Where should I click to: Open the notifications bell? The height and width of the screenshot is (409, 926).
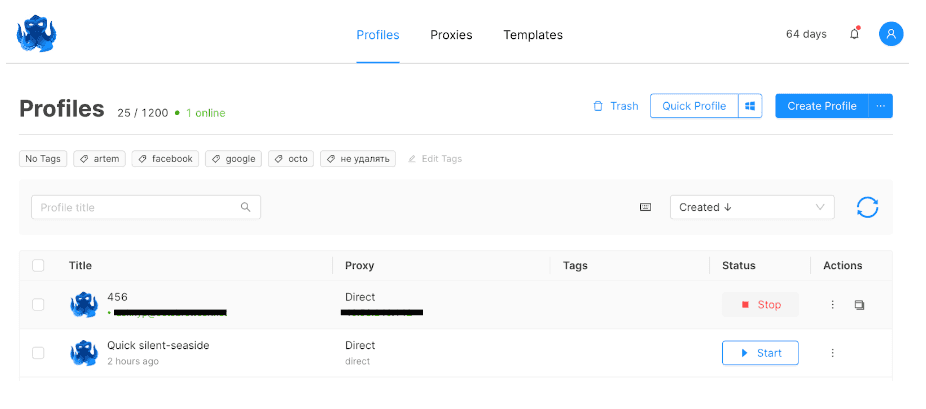coord(854,34)
